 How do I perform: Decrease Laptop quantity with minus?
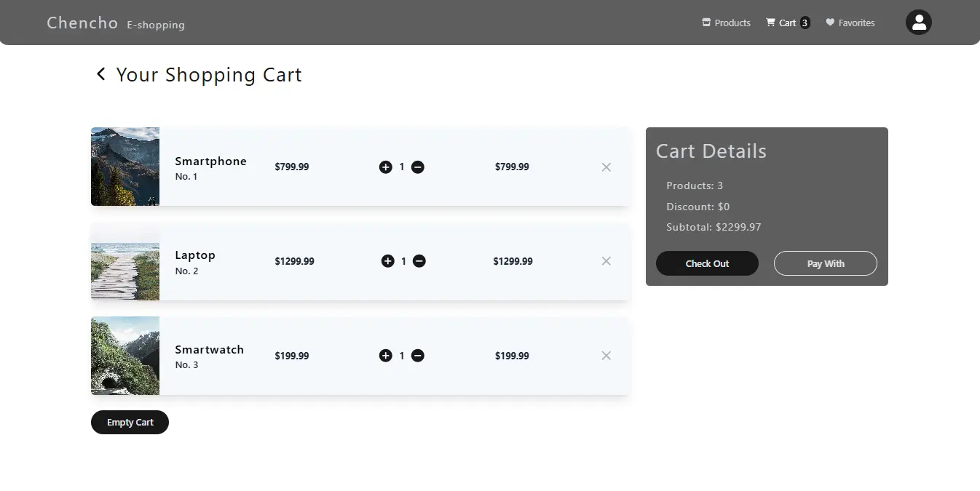(x=419, y=260)
